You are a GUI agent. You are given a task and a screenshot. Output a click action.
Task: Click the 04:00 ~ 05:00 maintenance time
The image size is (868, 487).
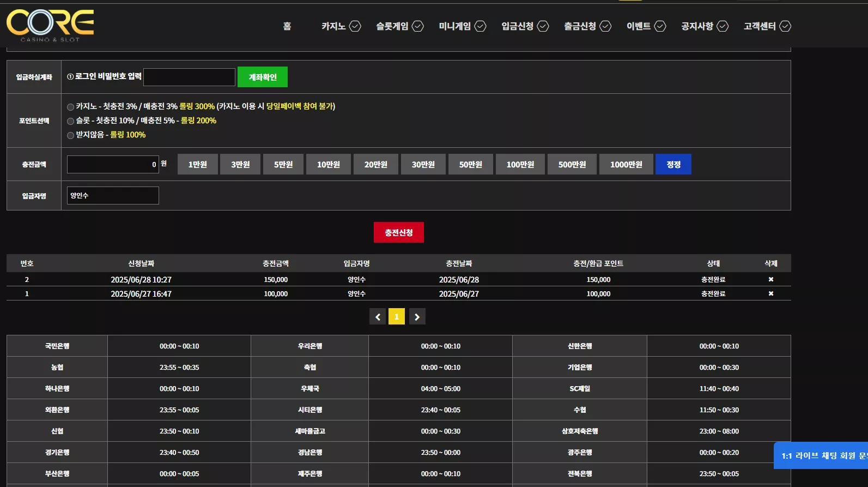tap(441, 388)
